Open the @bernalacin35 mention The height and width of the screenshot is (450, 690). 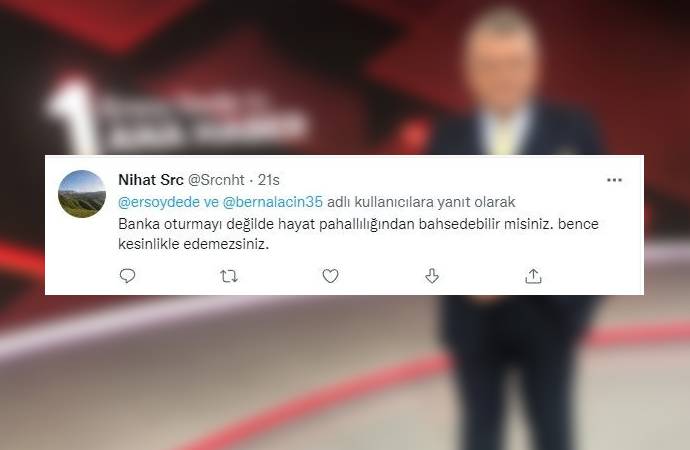coord(273,202)
